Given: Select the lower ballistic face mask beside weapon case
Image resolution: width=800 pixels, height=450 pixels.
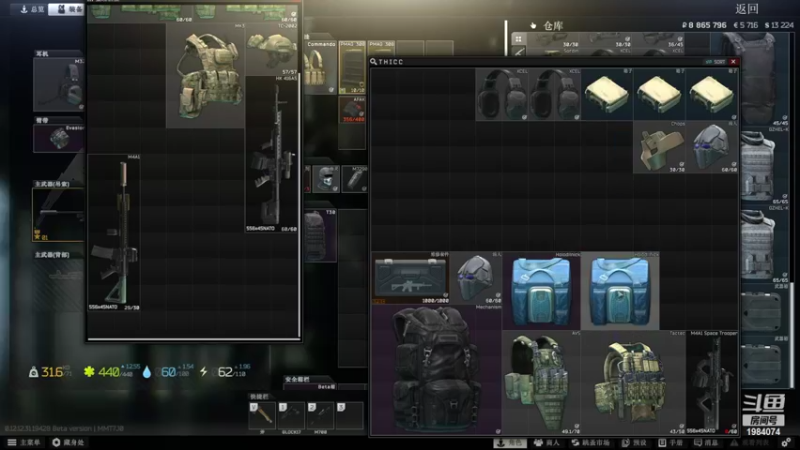Looking at the screenshot, I should pyautogui.click(x=476, y=278).
